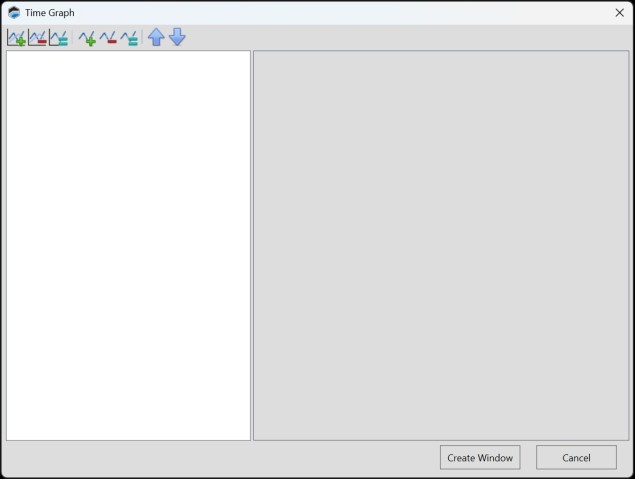The width and height of the screenshot is (635, 479).
Task: Click the divider between the list and gray panel
Action: [252, 245]
